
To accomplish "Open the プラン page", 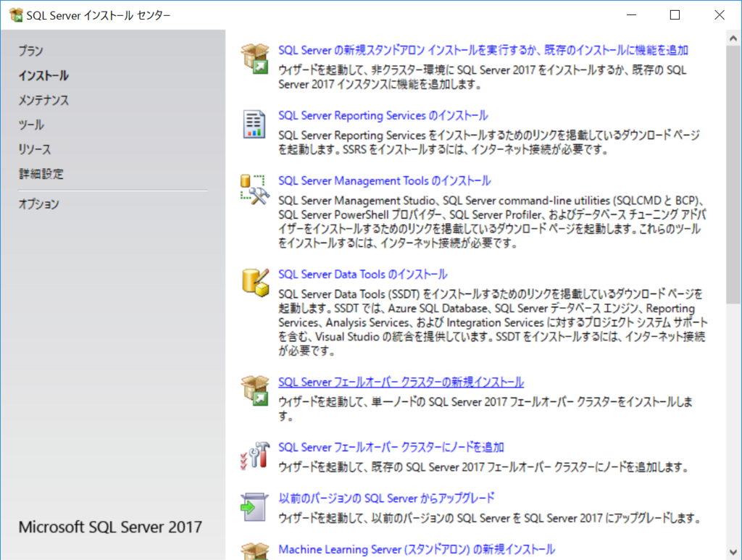I will pos(30,51).
